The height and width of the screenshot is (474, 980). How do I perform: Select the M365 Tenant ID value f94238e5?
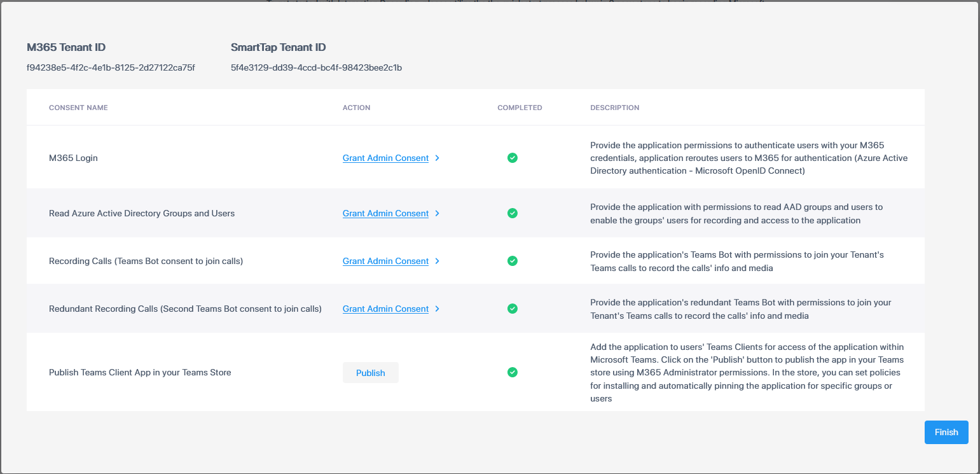[x=111, y=67]
